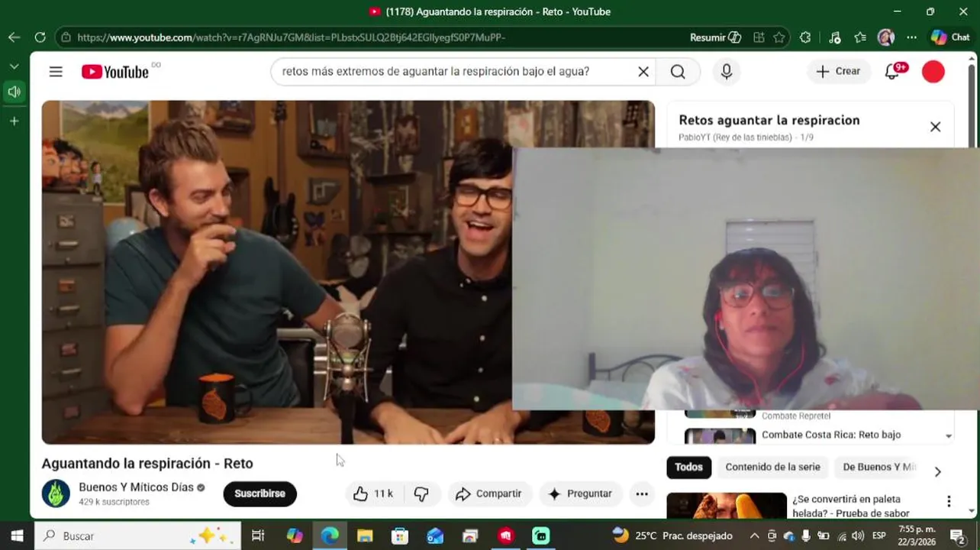
Task: Select the De Buenos Y Mi chip
Action: [x=878, y=467]
